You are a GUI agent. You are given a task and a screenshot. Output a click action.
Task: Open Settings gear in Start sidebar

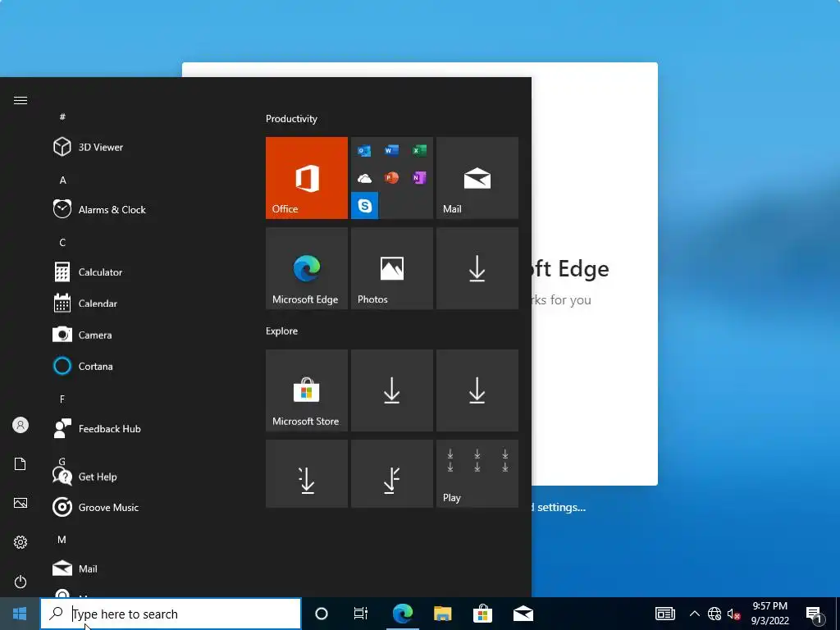pos(21,542)
